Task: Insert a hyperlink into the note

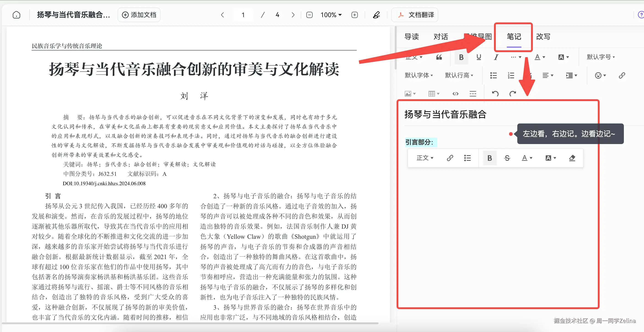Action: [x=623, y=75]
